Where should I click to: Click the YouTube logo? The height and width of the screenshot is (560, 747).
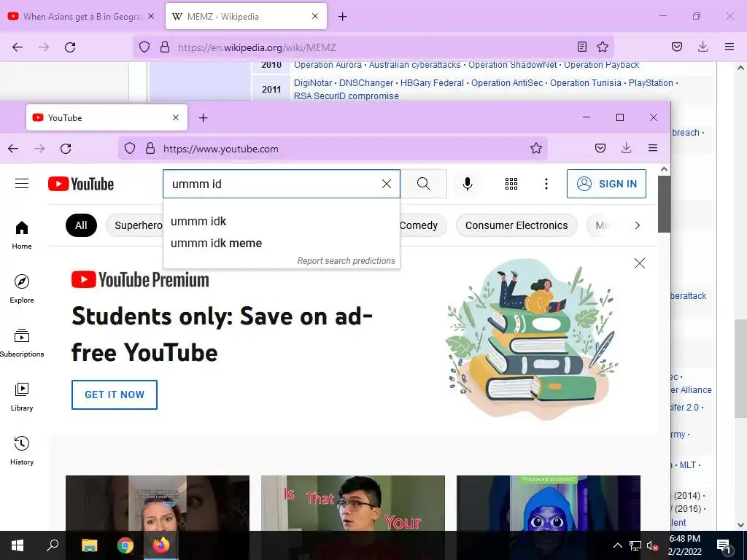coord(81,184)
